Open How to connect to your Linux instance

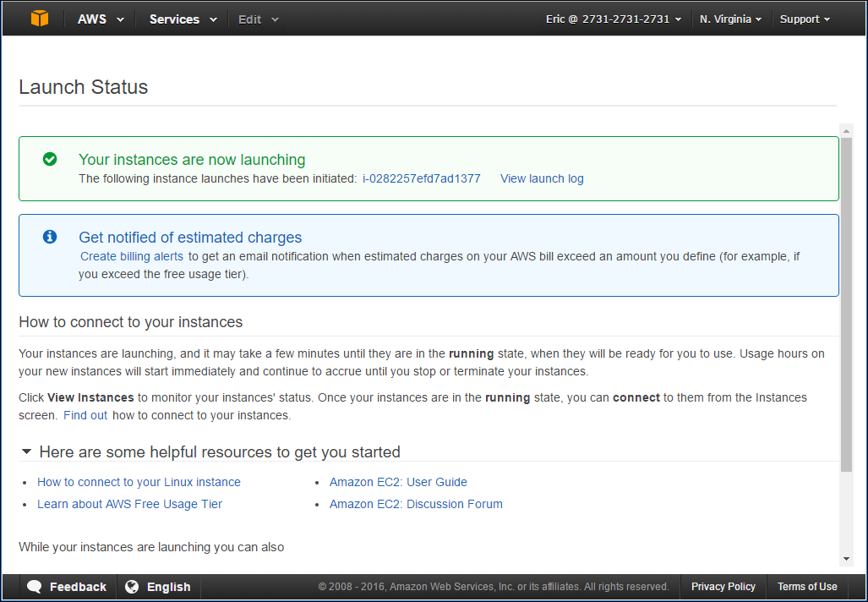click(x=139, y=482)
